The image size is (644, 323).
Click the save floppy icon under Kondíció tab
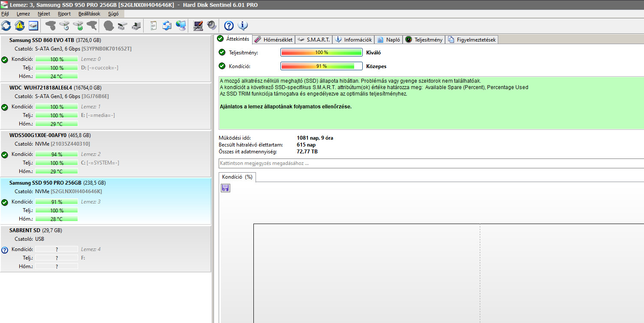tap(226, 188)
